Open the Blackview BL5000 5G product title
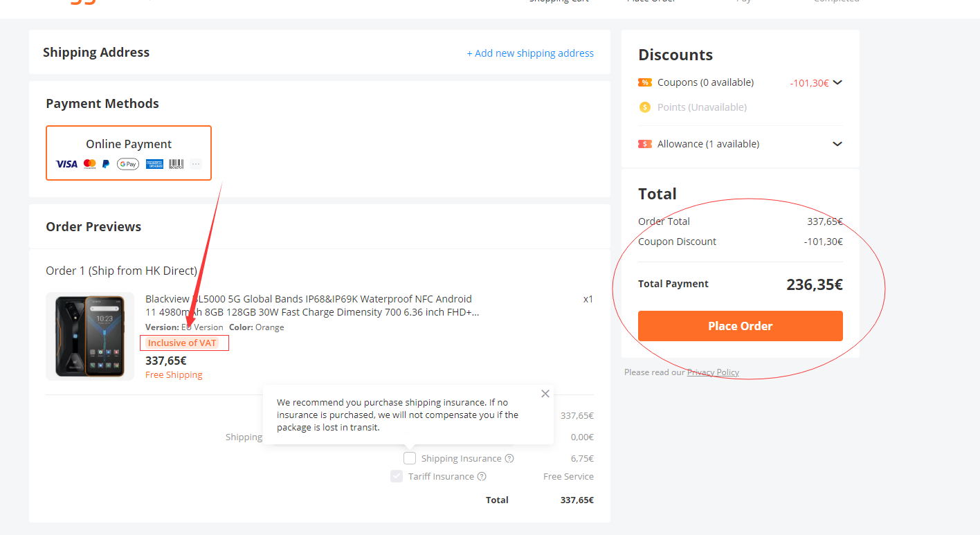The height and width of the screenshot is (535, 980). pyautogui.click(x=312, y=305)
